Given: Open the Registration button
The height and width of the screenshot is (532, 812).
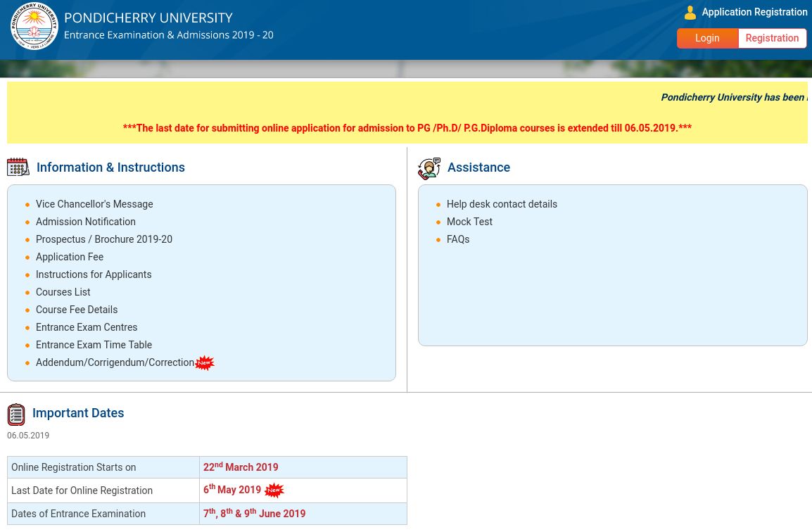Looking at the screenshot, I should [772, 38].
